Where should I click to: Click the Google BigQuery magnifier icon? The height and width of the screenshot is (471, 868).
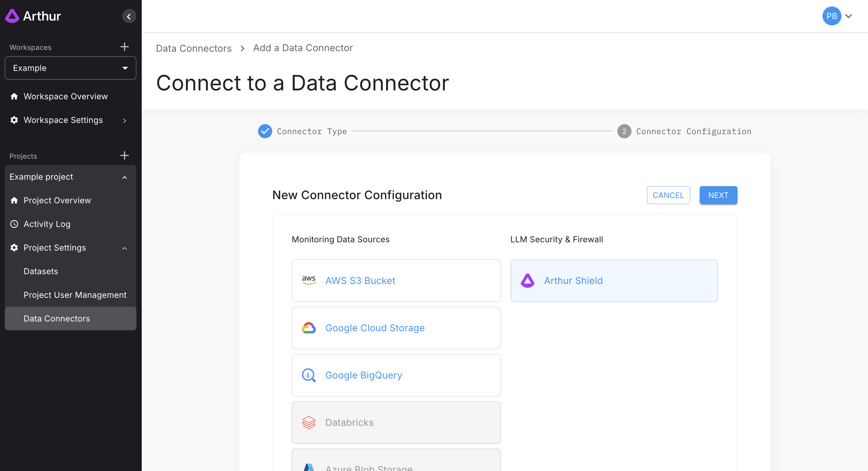pyautogui.click(x=308, y=375)
